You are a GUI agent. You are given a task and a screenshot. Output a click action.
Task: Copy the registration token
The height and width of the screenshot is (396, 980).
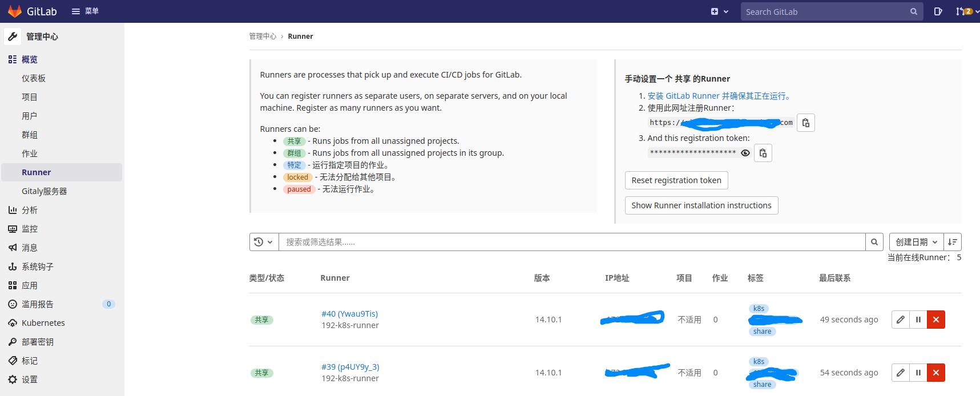coord(763,153)
